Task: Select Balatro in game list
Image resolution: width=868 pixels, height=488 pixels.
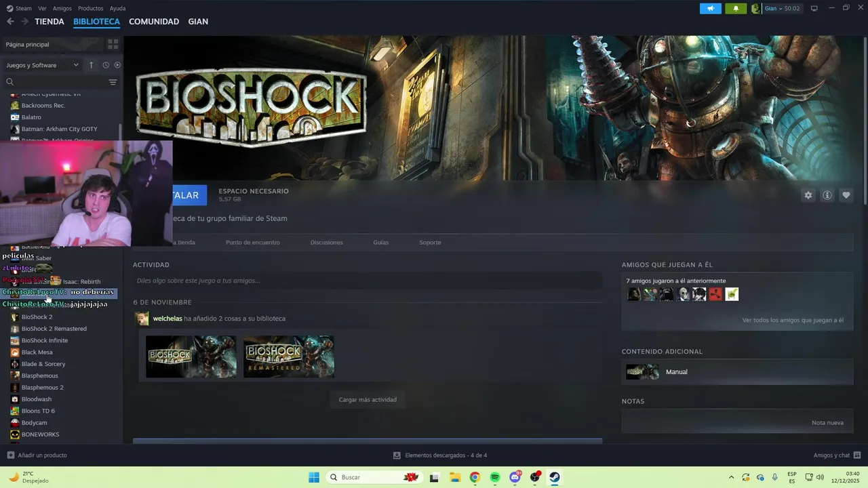Action: tap(31, 117)
